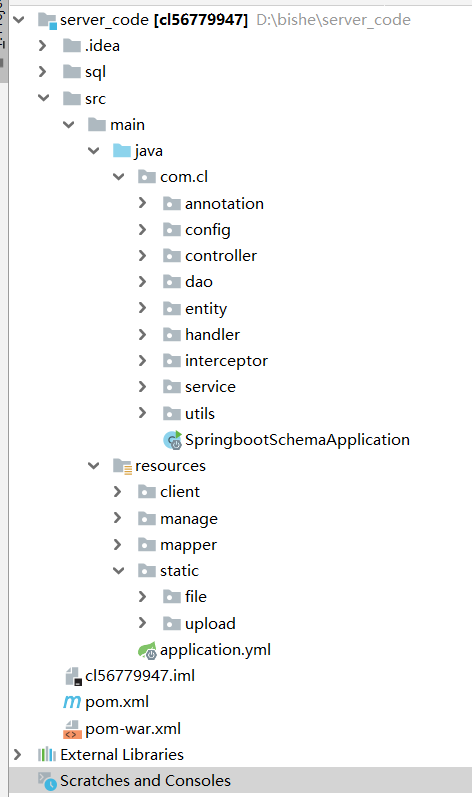This screenshot has height=797, width=472.
Task: Click the SpringbootSchemaApplication class icon
Action: [172, 440]
